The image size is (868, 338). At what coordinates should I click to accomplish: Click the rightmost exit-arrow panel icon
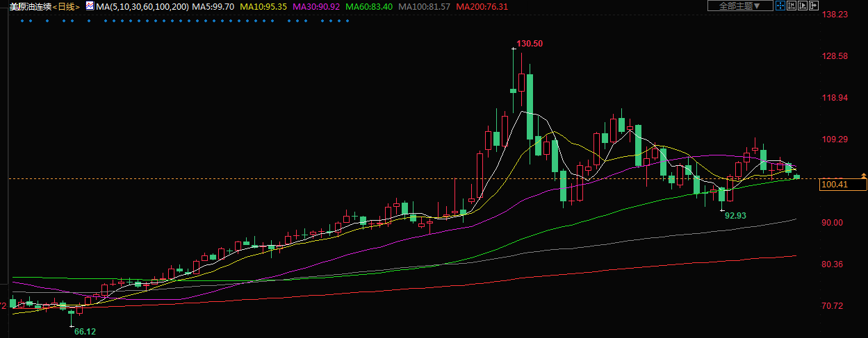tap(814, 6)
